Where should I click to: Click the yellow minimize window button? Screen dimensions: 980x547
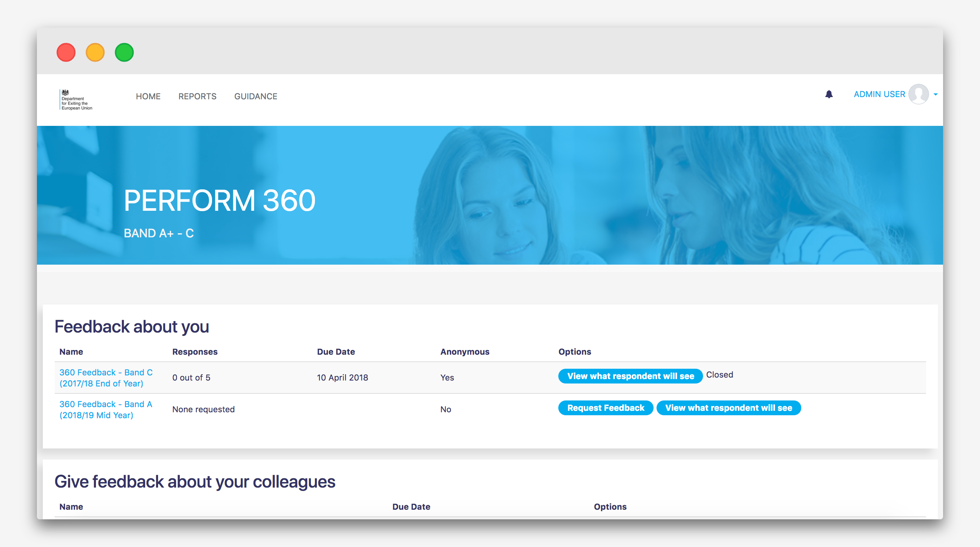coord(95,52)
